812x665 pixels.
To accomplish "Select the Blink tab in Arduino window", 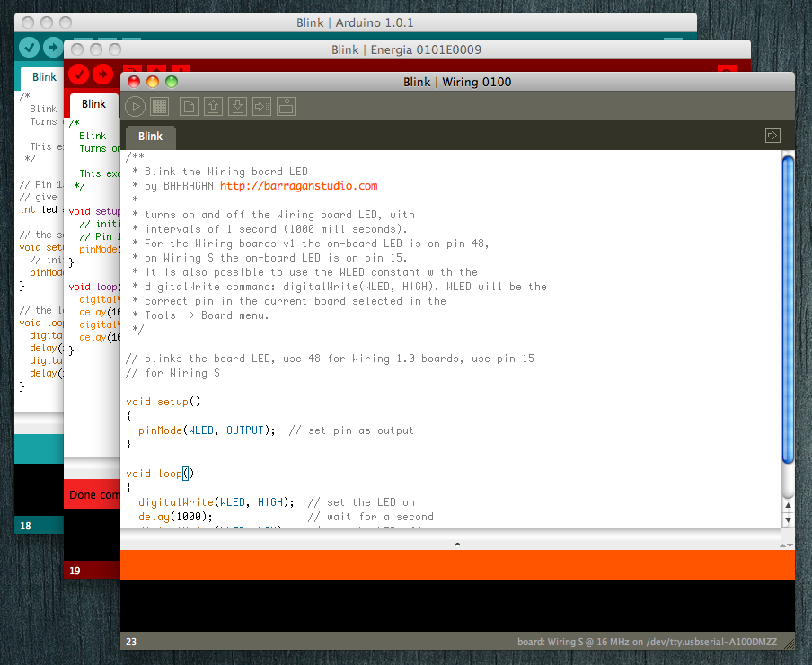I will 43,77.
